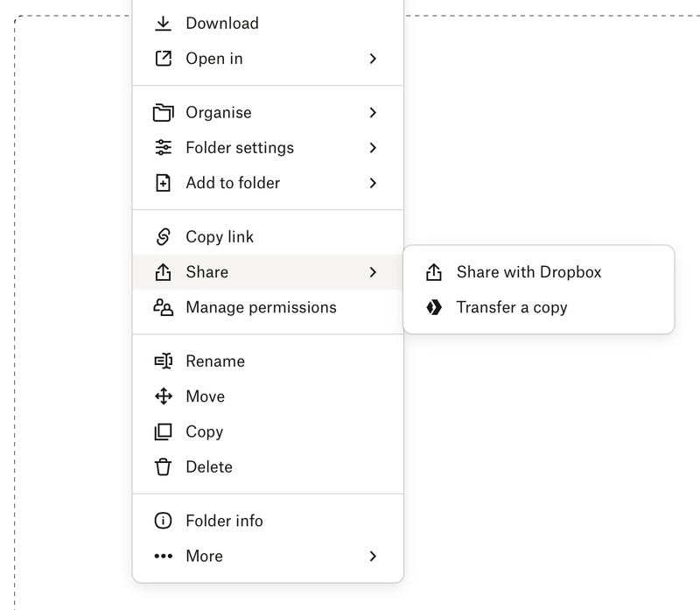Select Share with Dropbox option
Screen dimensions: 700x610
(528, 272)
